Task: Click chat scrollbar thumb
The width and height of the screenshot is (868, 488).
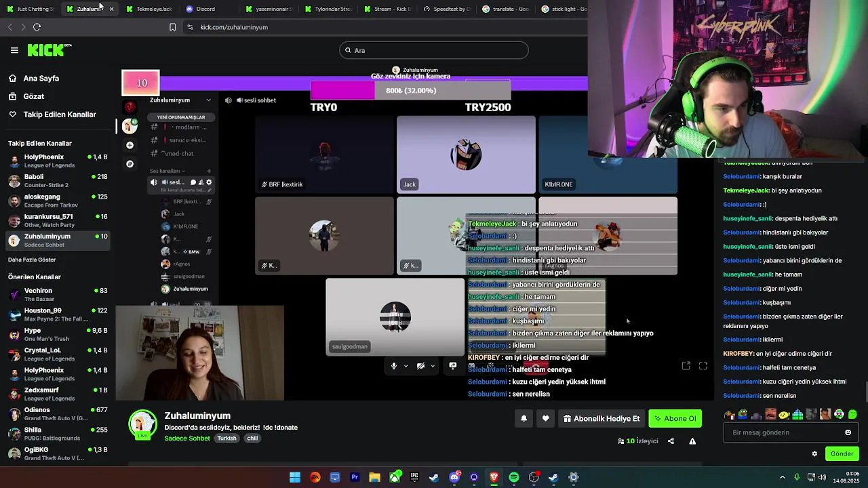Action: [x=866, y=392]
